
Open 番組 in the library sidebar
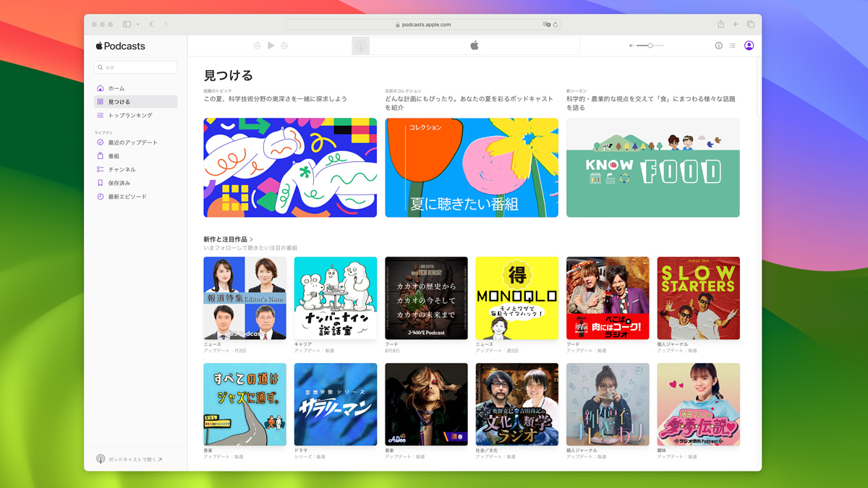135,156
